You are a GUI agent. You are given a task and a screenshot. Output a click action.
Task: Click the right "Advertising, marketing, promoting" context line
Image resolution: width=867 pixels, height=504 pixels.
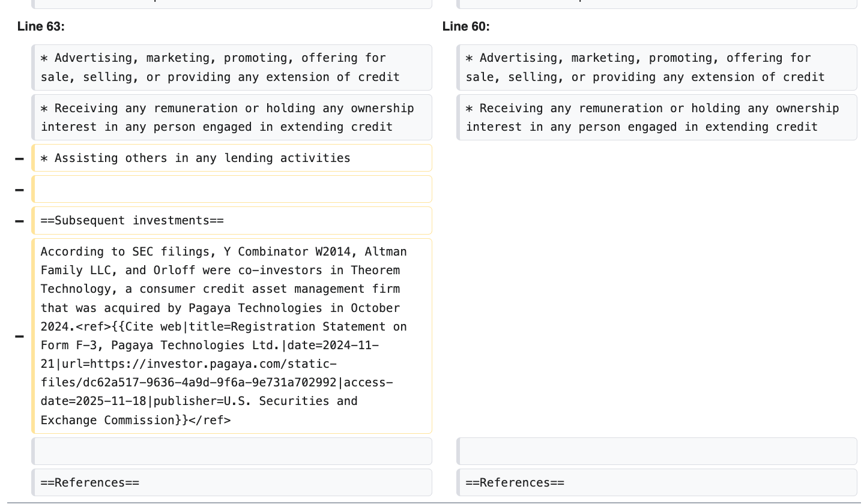[x=645, y=67]
